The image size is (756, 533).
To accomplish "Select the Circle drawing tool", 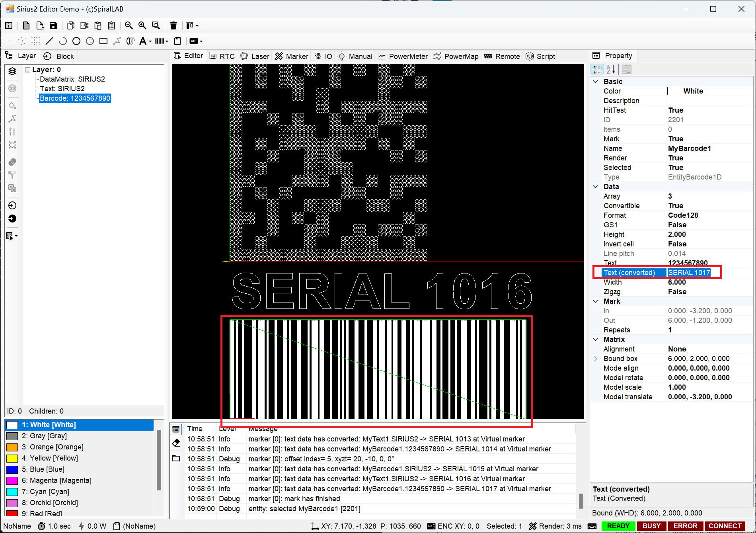I will coord(76,41).
